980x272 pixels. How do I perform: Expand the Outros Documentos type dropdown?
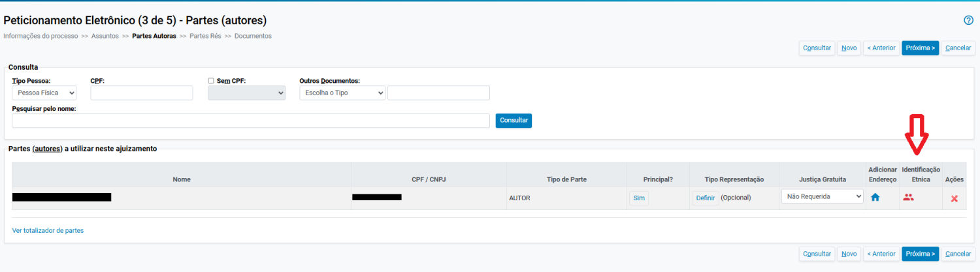pyautogui.click(x=342, y=93)
